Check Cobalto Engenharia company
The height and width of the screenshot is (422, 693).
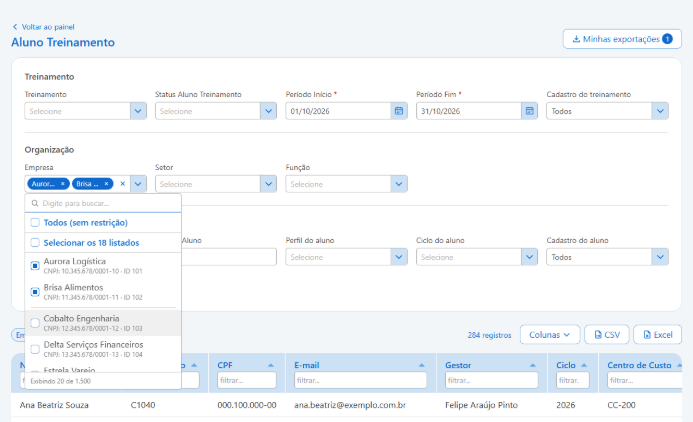click(35, 323)
